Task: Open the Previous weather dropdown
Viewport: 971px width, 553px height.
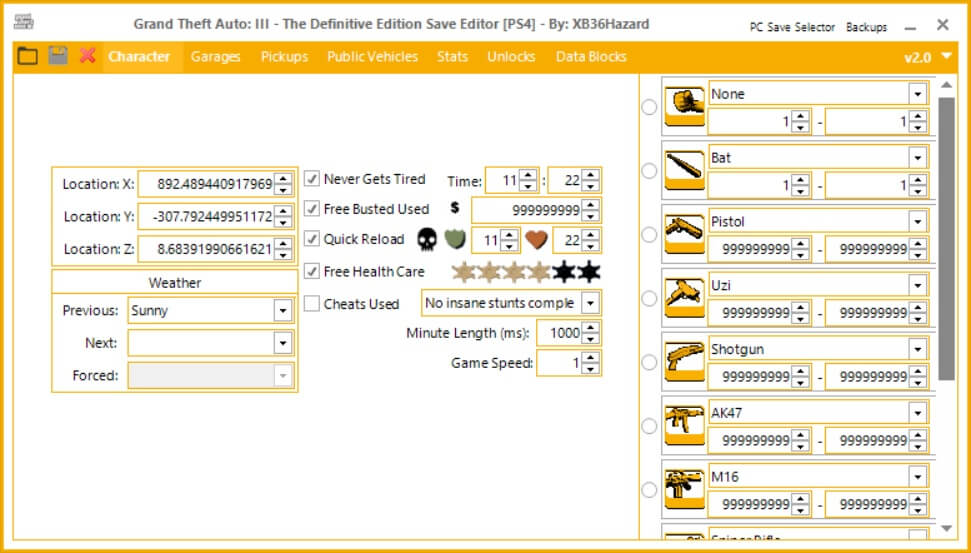Action: point(282,310)
